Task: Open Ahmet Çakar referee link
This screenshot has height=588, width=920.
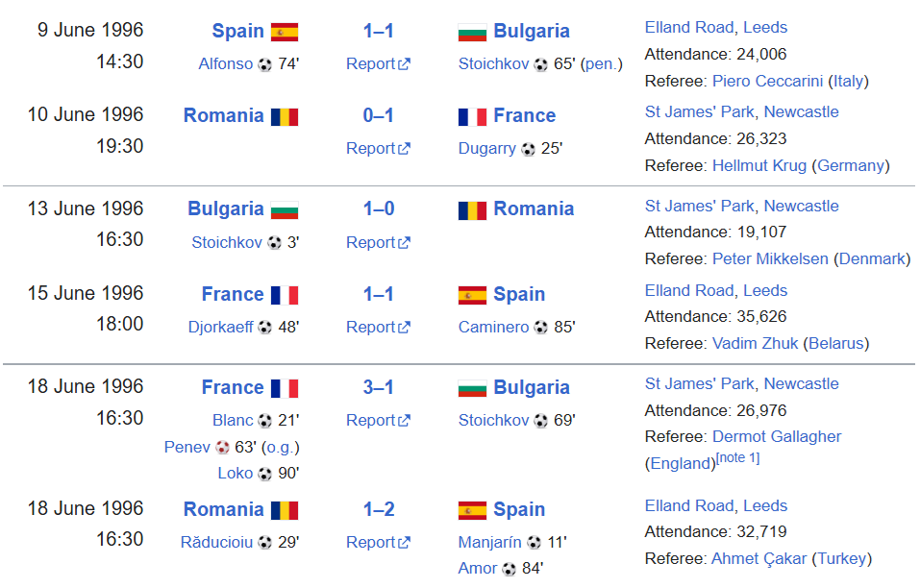Action: click(x=758, y=558)
